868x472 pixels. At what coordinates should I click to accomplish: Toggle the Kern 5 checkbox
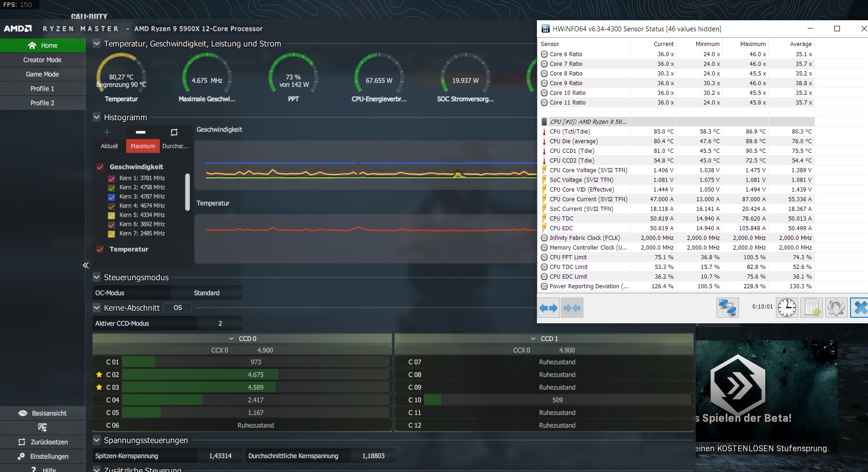(x=111, y=216)
